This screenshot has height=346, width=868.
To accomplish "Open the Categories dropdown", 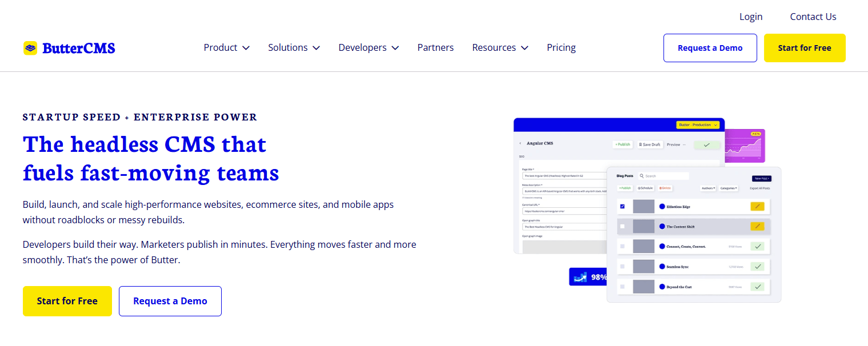I will point(729,188).
